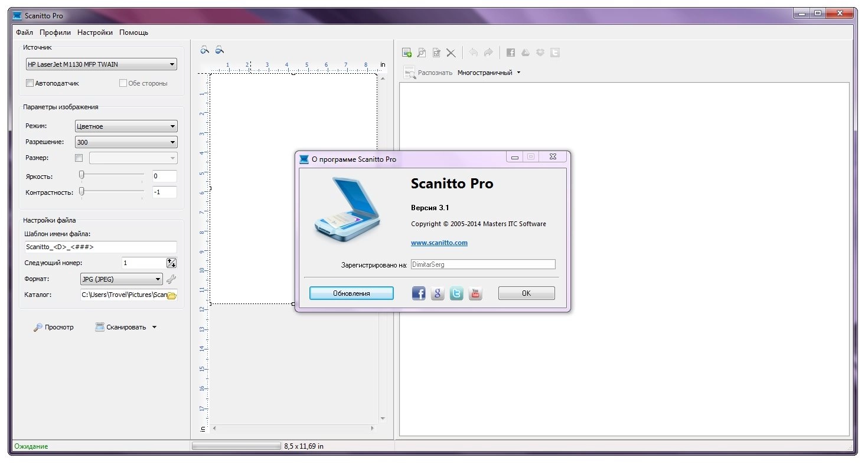Enable the Автоподатчик checkbox
Image resolution: width=868 pixels, height=467 pixels.
pyautogui.click(x=30, y=83)
